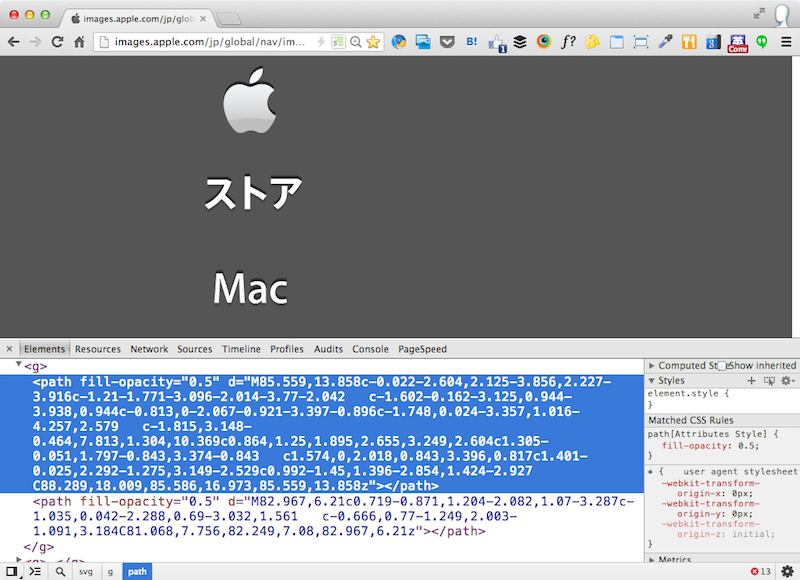Add new style rule with plus icon

tap(751, 381)
